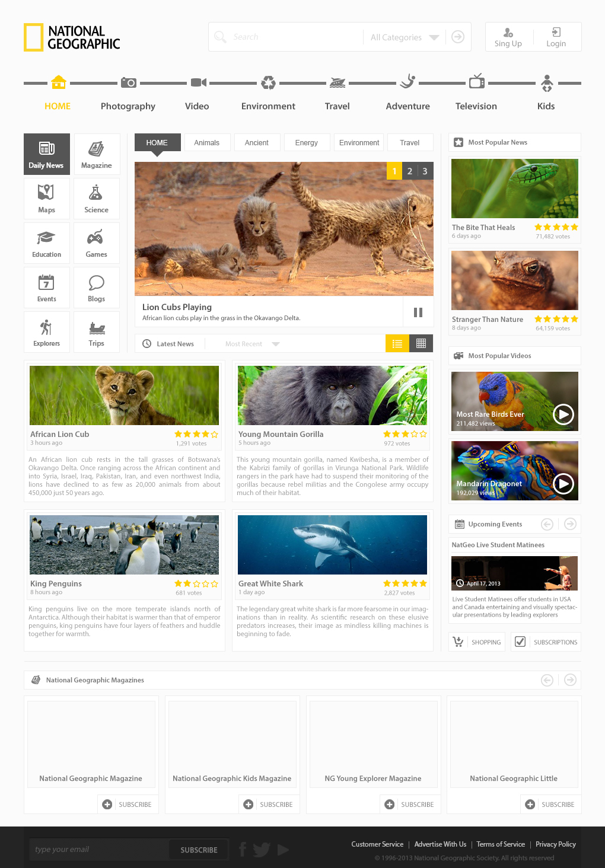
Task: Open the Magazine sidebar tile
Action: 97,154
